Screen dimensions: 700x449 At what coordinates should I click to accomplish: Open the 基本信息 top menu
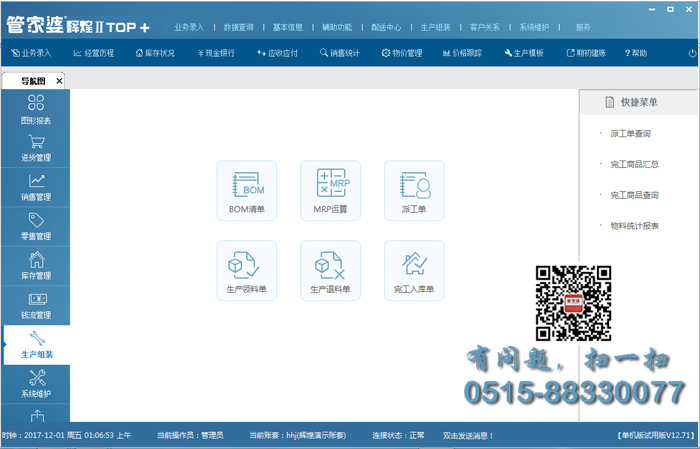288,27
